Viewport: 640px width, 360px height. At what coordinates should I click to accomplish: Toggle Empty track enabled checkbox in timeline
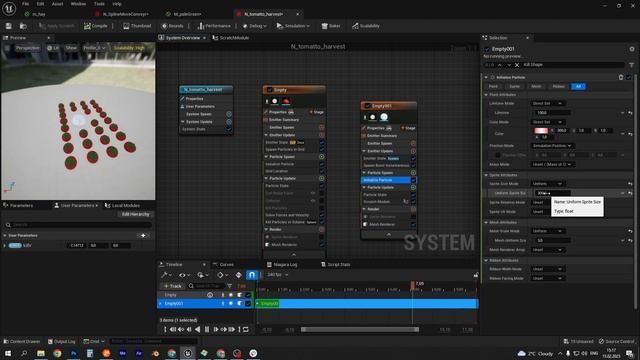coord(248,295)
